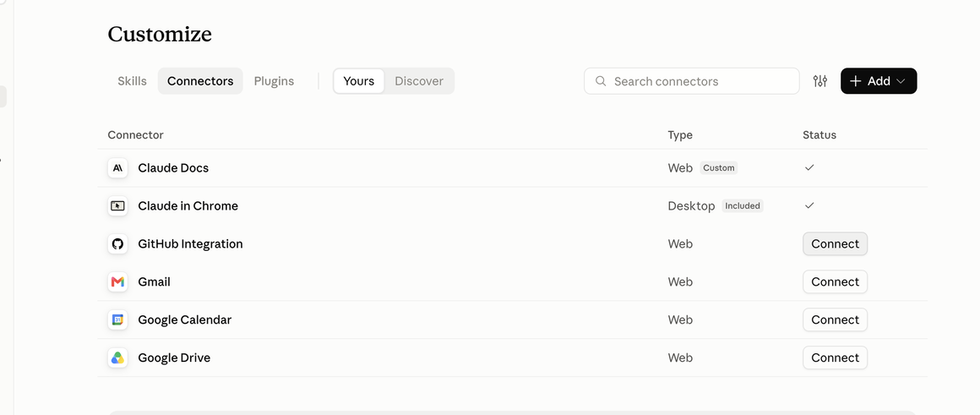The width and height of the screenshot is (980, 415).
Task: Click the GitHub Integration name text
Action: click(190, 243)
